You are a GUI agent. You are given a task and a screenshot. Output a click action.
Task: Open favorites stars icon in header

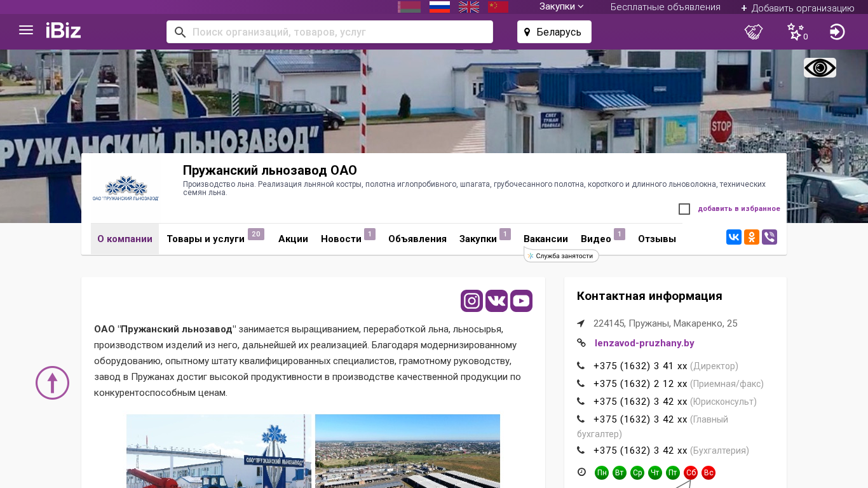(x=797, y=32)
